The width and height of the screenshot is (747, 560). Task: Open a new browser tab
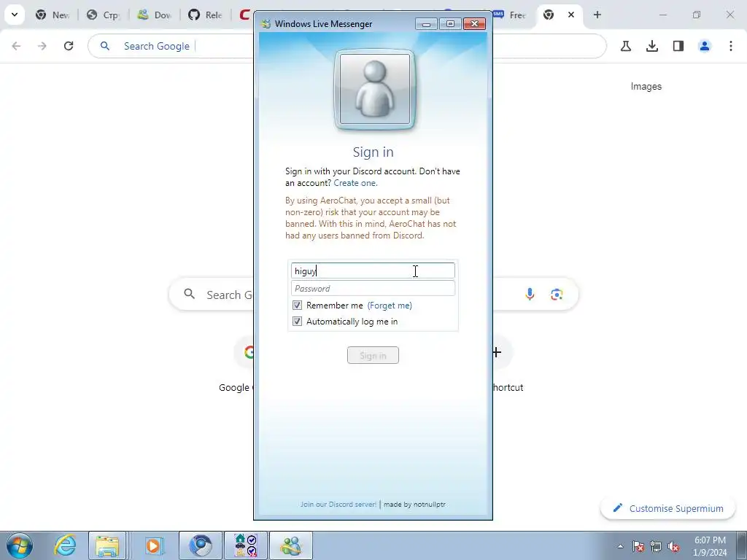click(597, 15)
